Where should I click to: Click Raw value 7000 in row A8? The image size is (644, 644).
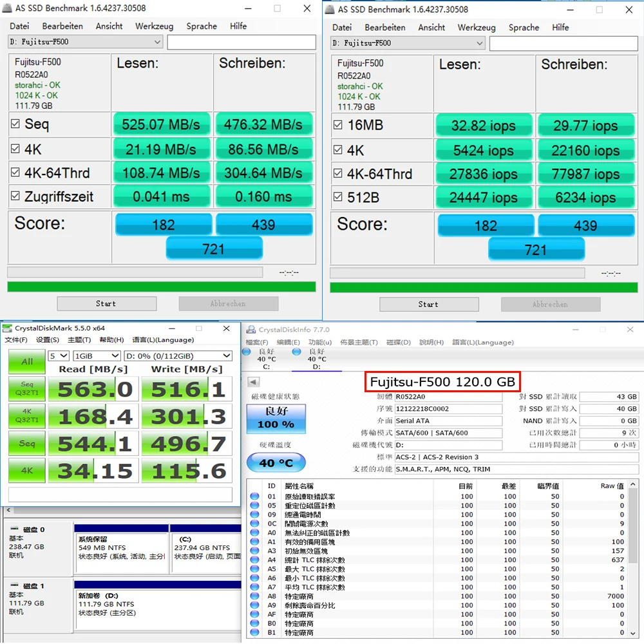[615, 596]
